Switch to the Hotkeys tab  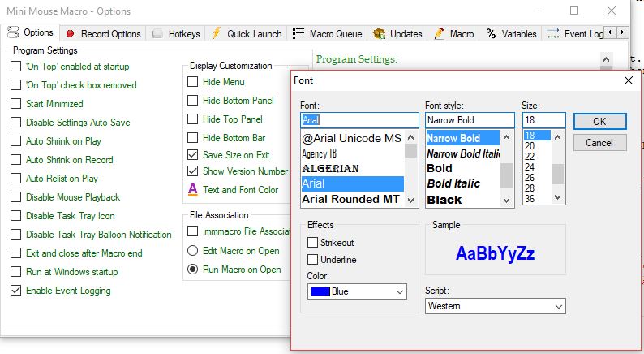click(176, 34)
